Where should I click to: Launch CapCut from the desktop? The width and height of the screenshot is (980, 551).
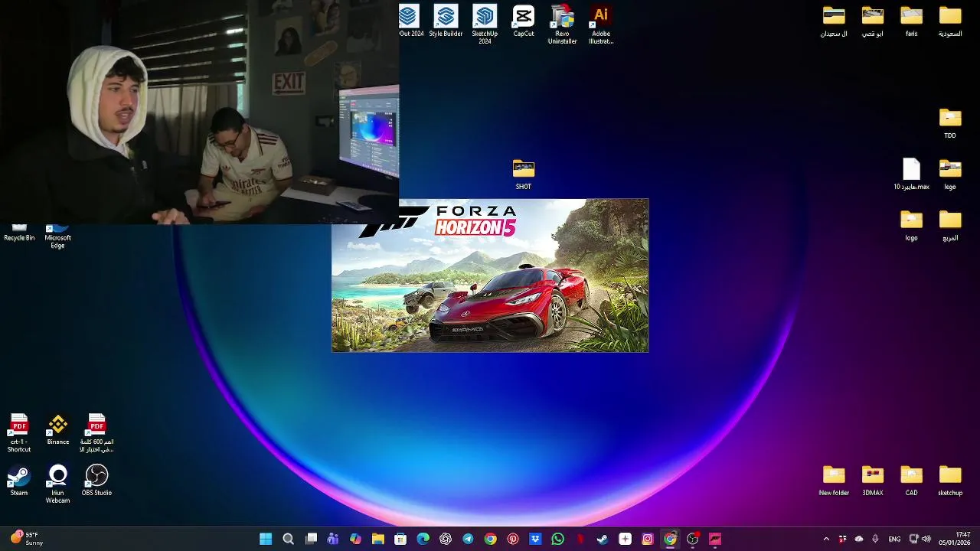click(524, 21)
